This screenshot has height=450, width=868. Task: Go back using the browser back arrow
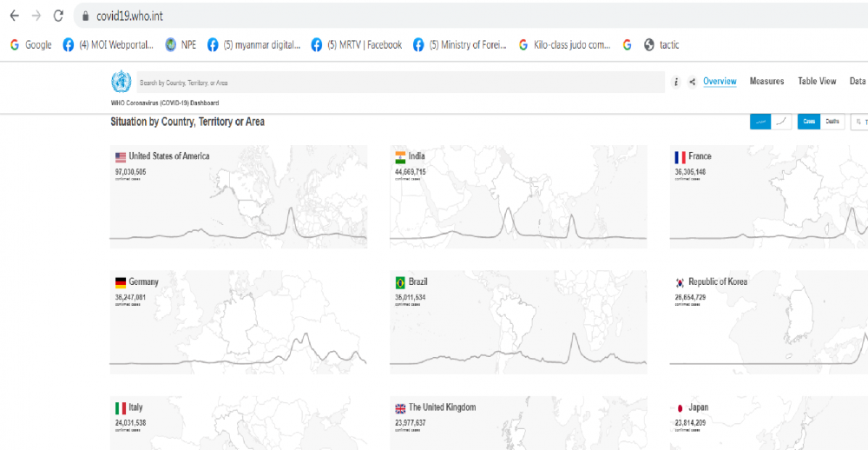pyautogui.click(x=14, y=16)
